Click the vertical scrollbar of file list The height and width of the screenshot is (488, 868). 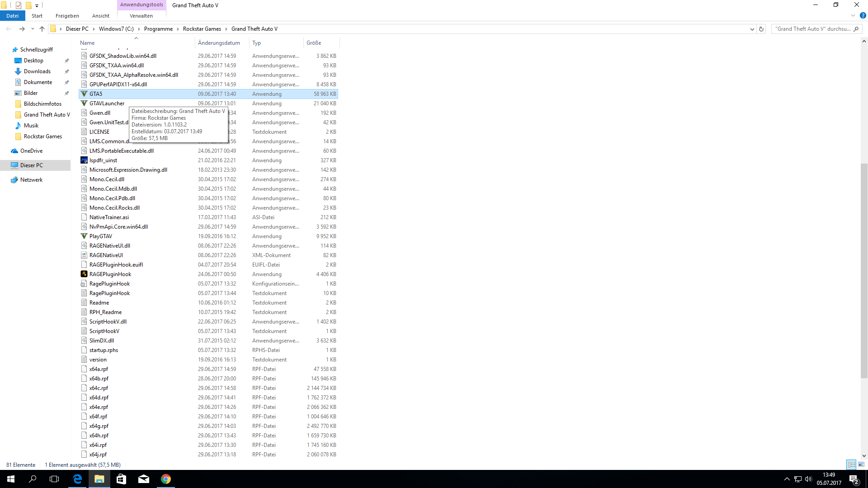(864, 271)
